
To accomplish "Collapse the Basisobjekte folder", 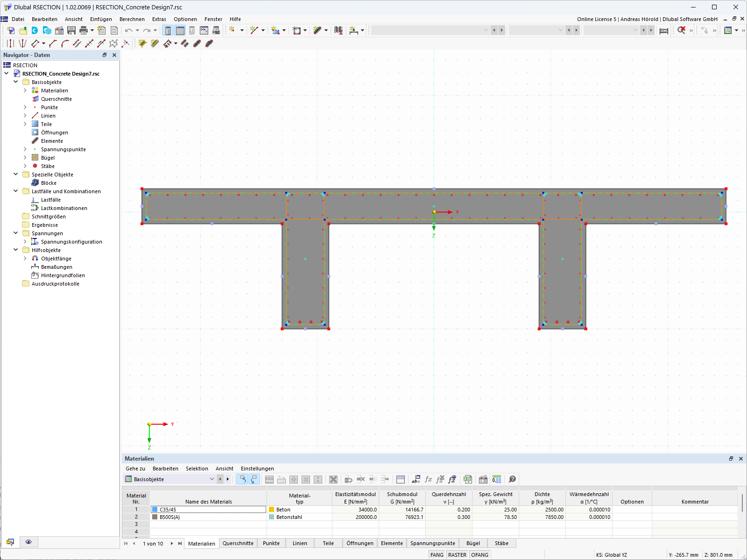I will pyautogui.click(x=15, y=82).
